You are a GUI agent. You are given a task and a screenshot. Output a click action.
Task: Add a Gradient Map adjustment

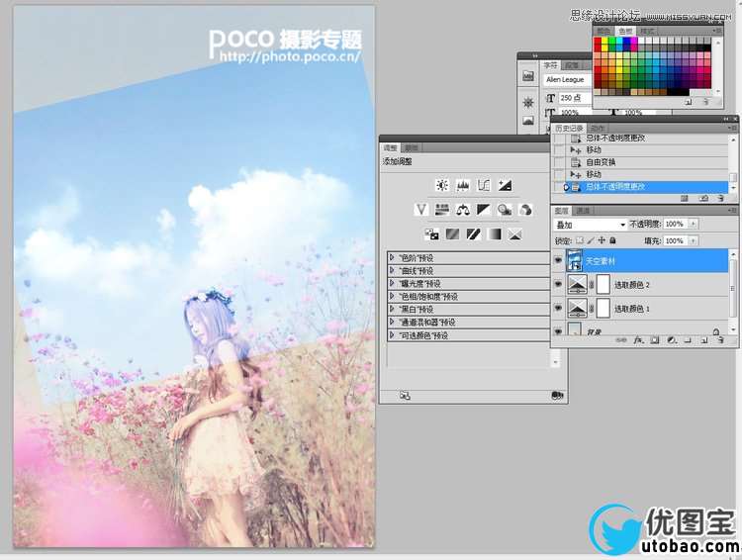click(x=494, y=233)
